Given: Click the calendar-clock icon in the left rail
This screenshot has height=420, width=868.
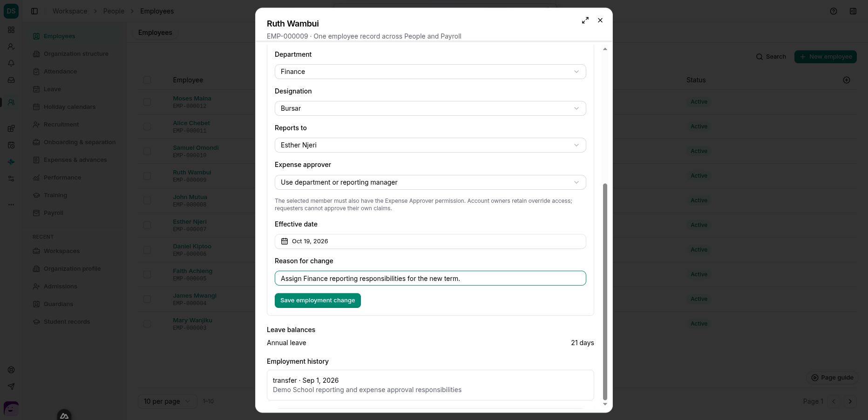Looking at the screenshot, I should coord(11,145).
